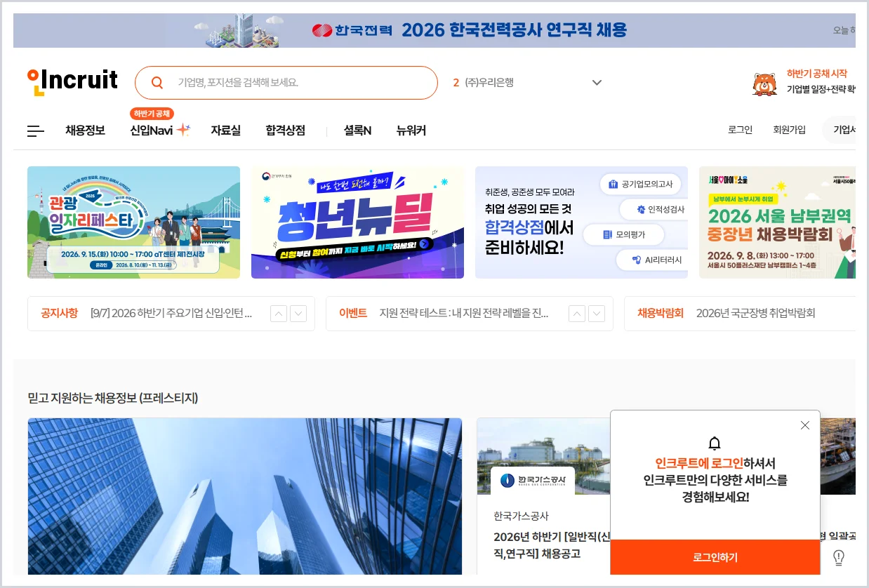Click the search magnifier icon
Screen dimensions: 869x588
[x=157, y=83]
